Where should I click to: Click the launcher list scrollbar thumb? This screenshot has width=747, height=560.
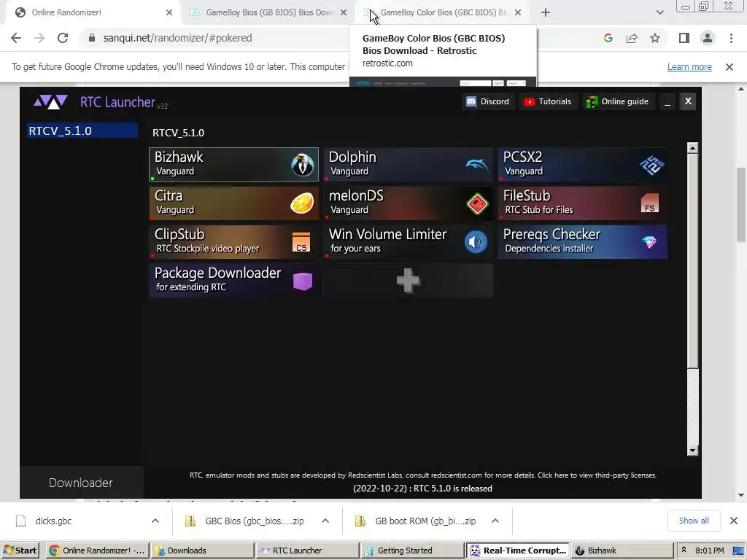693,260
